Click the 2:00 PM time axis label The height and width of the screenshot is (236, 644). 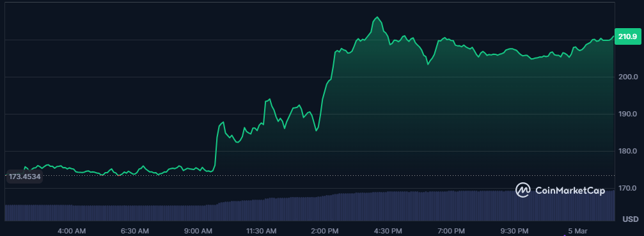(x=325, y=231)
